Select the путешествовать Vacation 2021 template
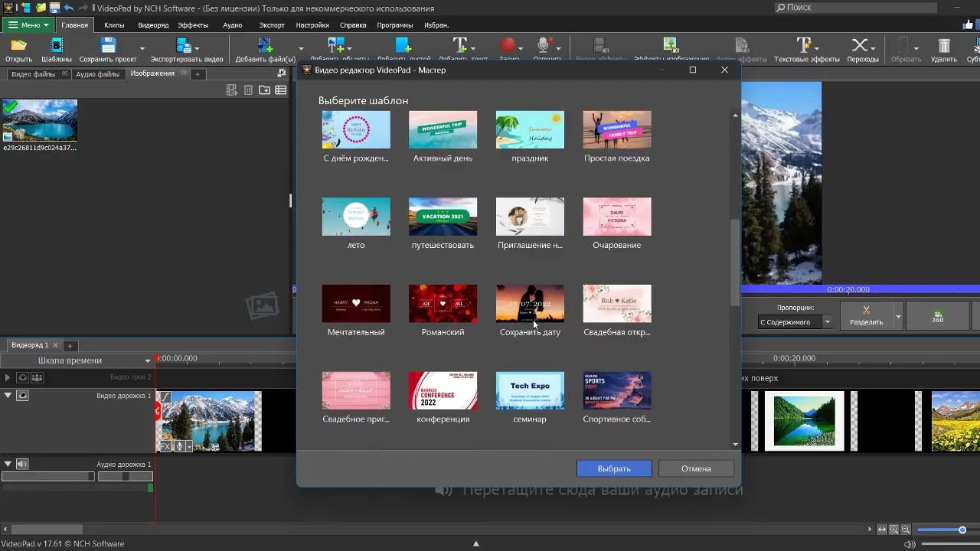The image size is (980, 551). [x=443, y=223]
